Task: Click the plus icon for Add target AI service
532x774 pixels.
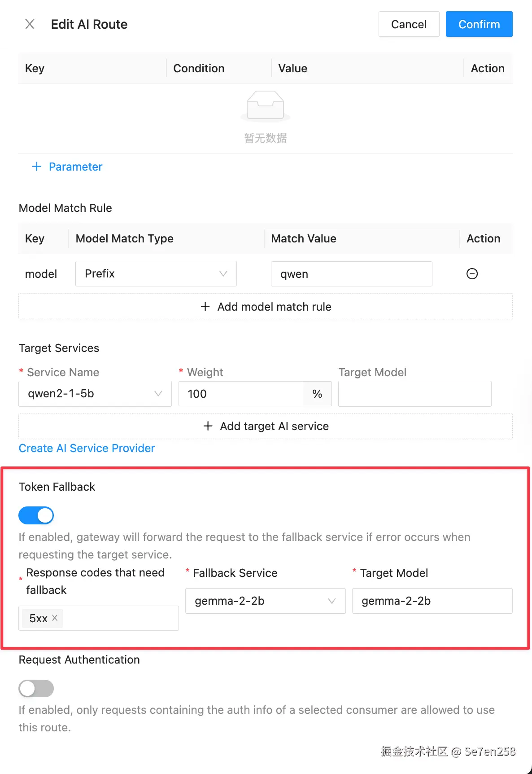Action: [x=208, y=426]
